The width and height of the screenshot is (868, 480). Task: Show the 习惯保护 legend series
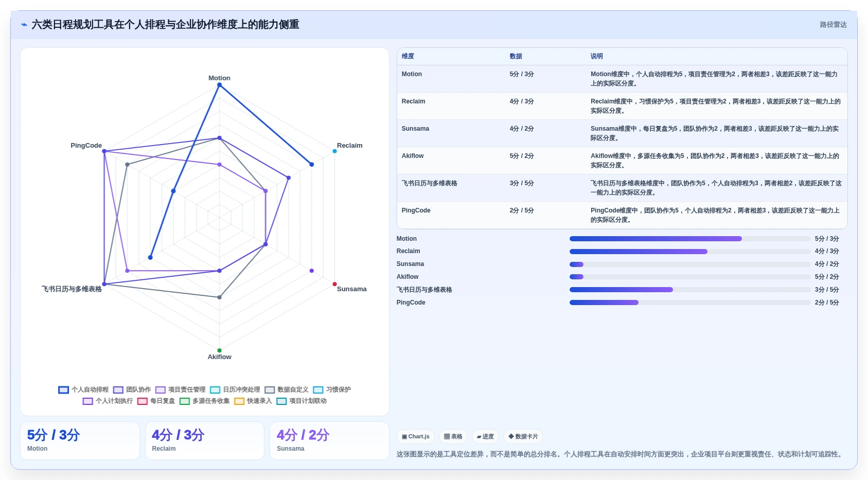click(332, 390)
